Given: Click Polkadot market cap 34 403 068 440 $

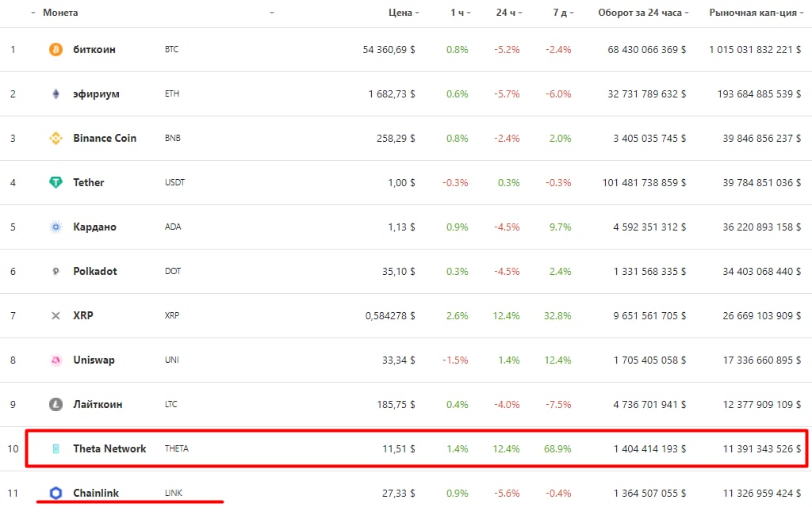Looking at the screenshot, I should [762, 271].
